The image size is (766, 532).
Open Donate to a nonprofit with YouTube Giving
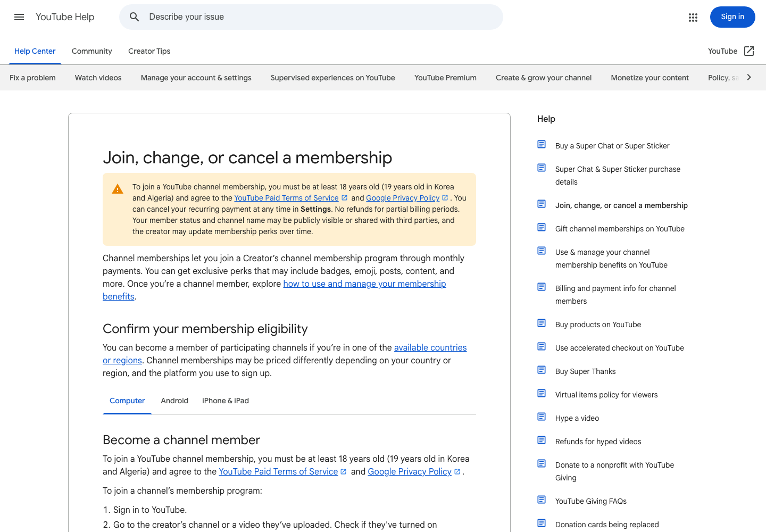coord(614,471)
